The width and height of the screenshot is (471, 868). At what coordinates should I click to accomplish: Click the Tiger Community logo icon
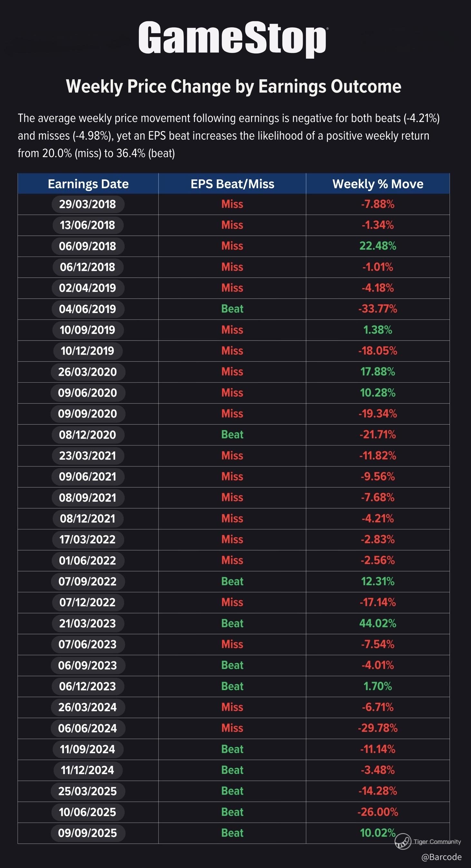tap(403, 841)
